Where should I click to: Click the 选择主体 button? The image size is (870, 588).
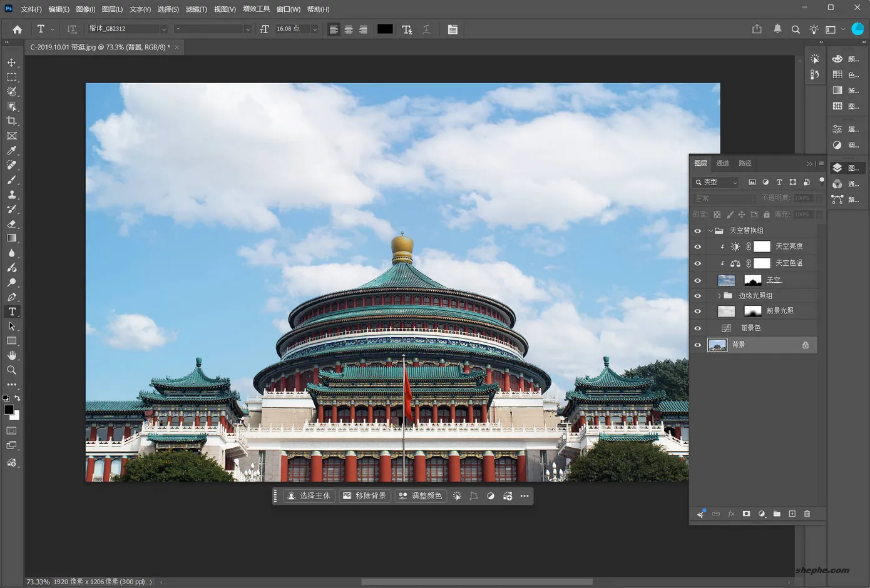pyautogui.click(x=309, y=496)
